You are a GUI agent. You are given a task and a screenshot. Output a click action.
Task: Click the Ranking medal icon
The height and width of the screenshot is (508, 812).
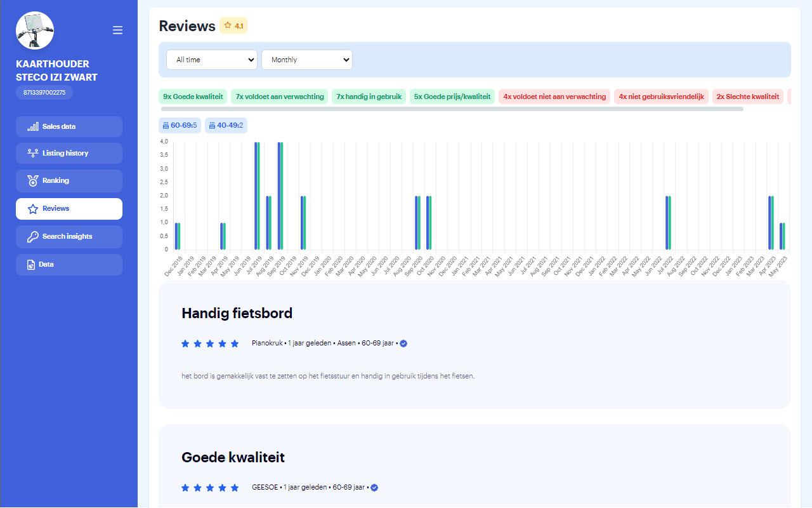pyautogui.click(x=33, y=181)
